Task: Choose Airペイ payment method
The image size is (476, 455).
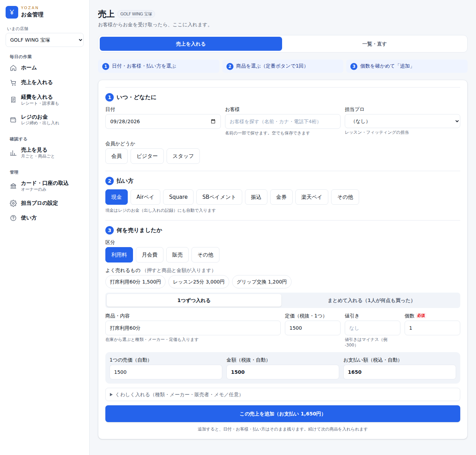Action: 145,197
